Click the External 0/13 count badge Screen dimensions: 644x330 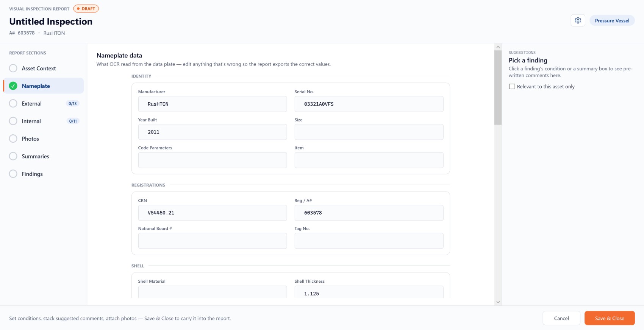point(73,104)
